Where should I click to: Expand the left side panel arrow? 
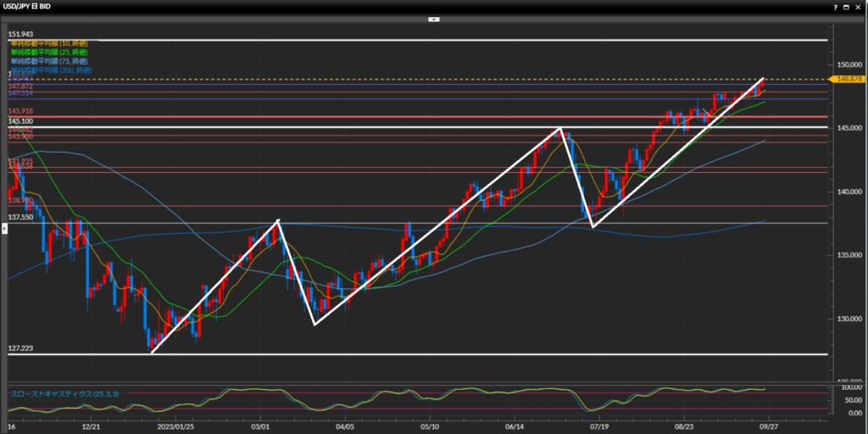[x=3, y=229]
